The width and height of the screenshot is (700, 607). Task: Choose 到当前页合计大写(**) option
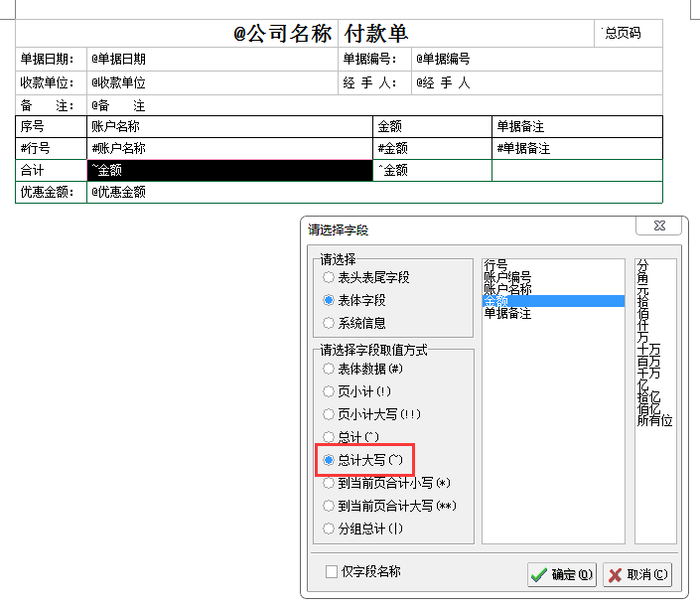pyautogui.click(x=390, y=506)
